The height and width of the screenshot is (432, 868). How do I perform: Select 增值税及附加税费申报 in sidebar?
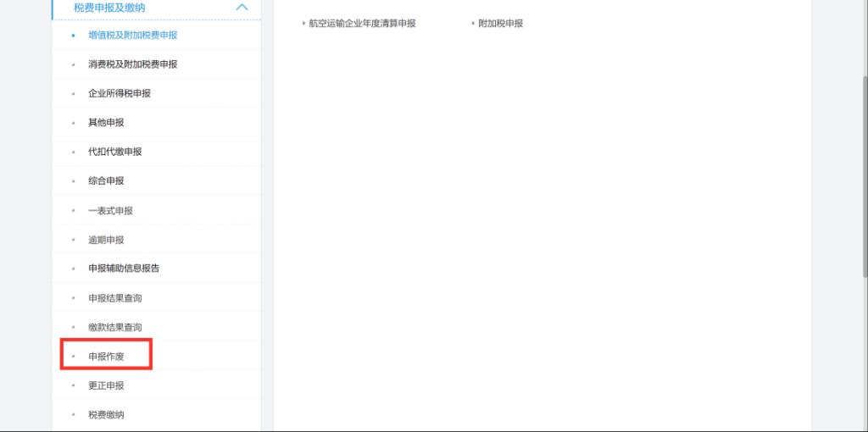pos(133,35)
